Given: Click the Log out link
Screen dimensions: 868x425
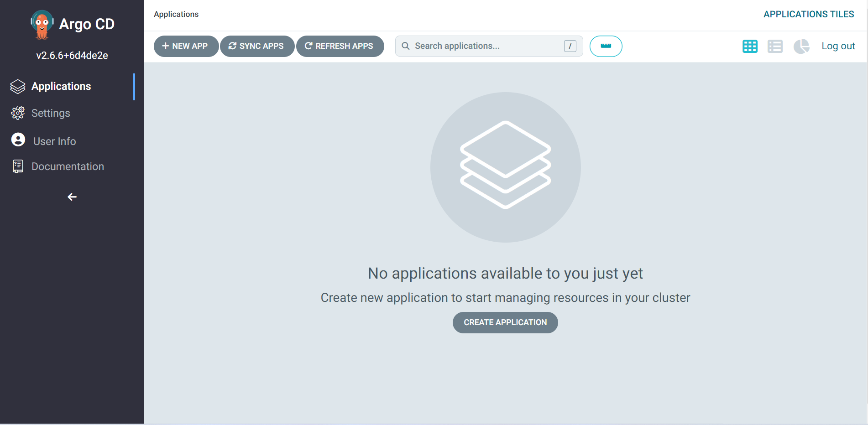Looking at the screenshot, I should tap(838, 46).
